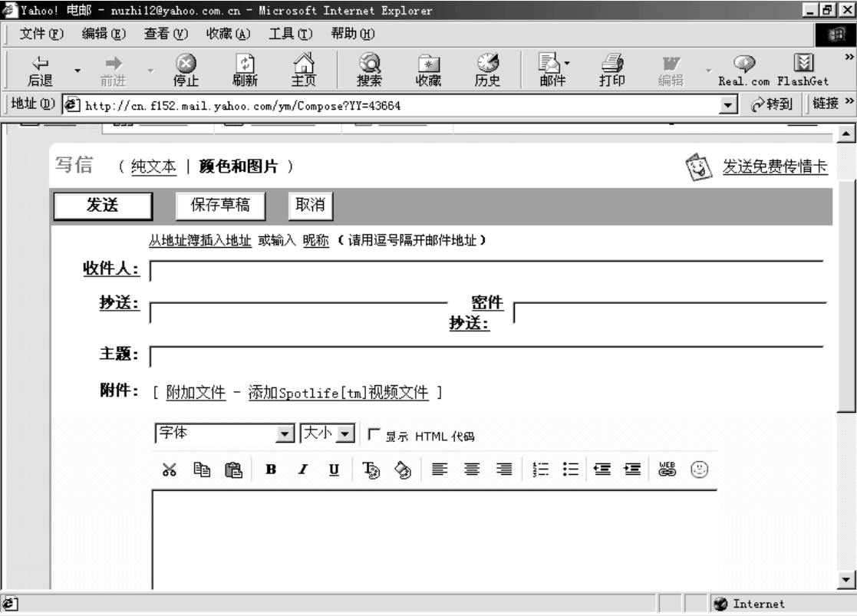The image size is (857, 616).
Task: Click into the 密件抄送 BCC field
Action: 670,313
